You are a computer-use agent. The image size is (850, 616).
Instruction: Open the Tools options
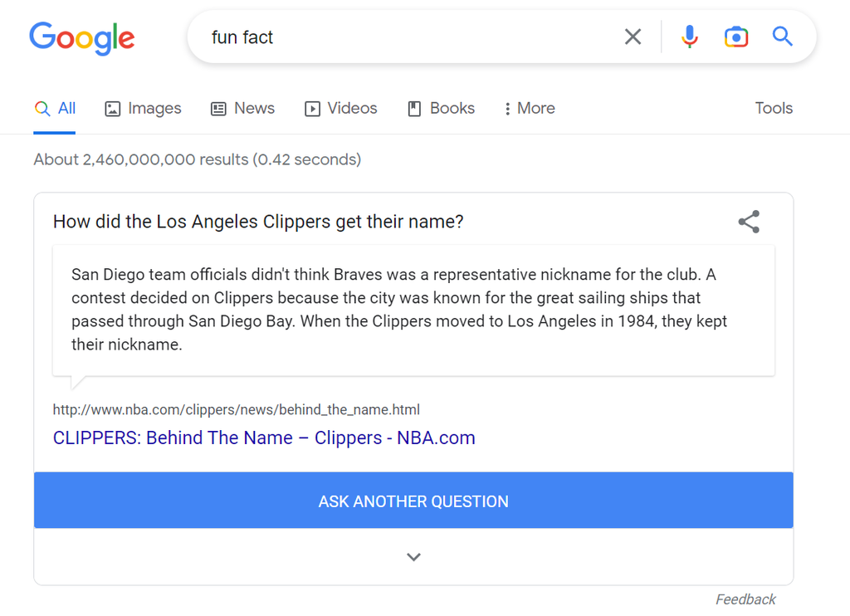[x=773, y=109]
